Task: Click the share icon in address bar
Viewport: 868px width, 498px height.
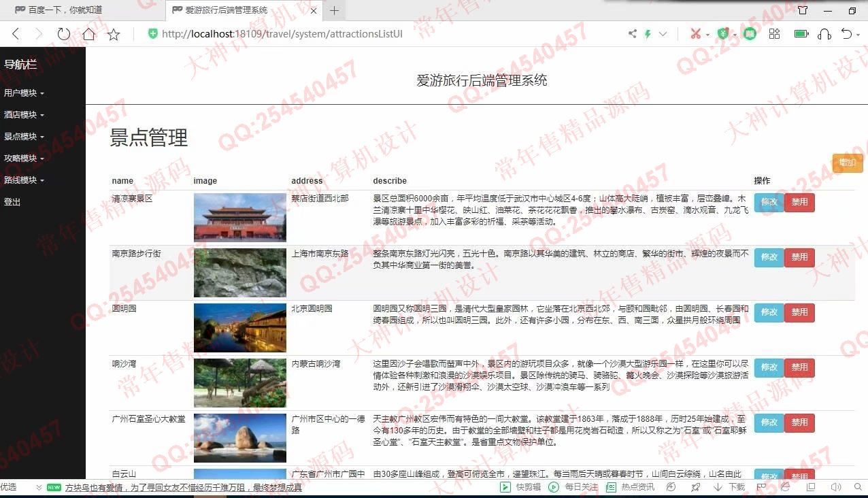Action: click(x=633, y=34)
